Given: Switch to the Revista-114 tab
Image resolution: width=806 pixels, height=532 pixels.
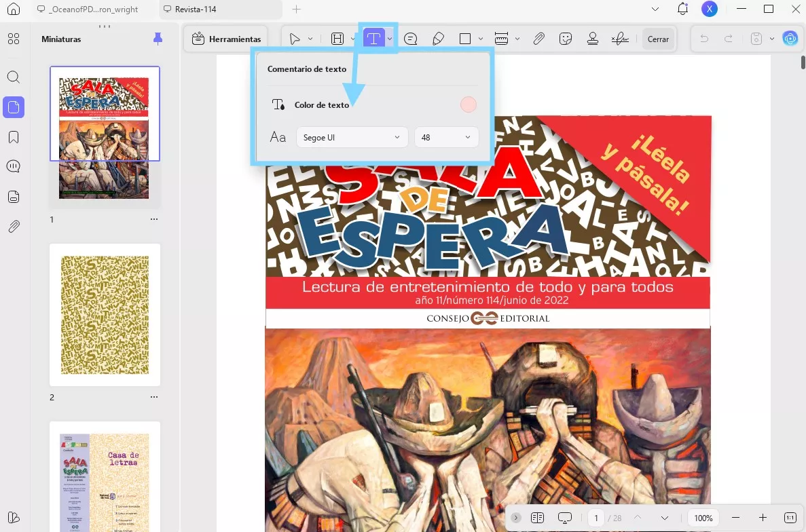Looking at the screenshot, I should point(220,9).
